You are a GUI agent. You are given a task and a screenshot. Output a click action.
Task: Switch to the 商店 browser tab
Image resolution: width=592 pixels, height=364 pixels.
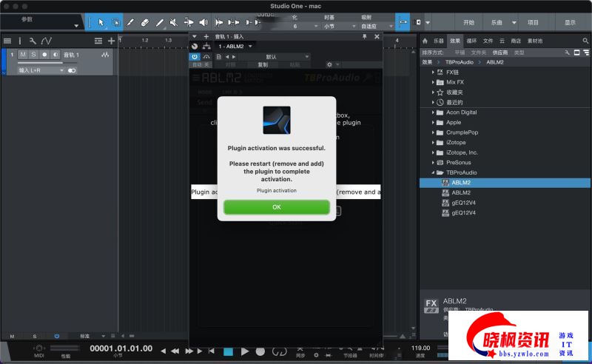(x=516, y=41)
